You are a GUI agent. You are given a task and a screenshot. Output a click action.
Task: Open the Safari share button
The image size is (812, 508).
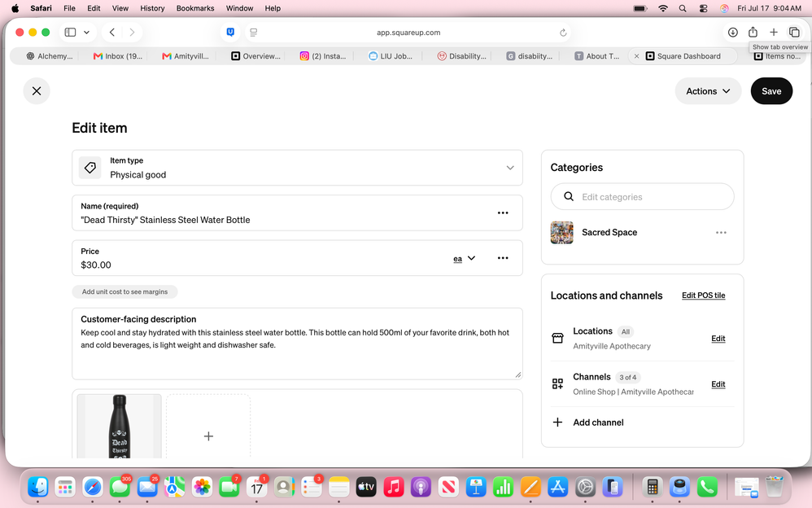pyautogui.click(x=753, y=32)
